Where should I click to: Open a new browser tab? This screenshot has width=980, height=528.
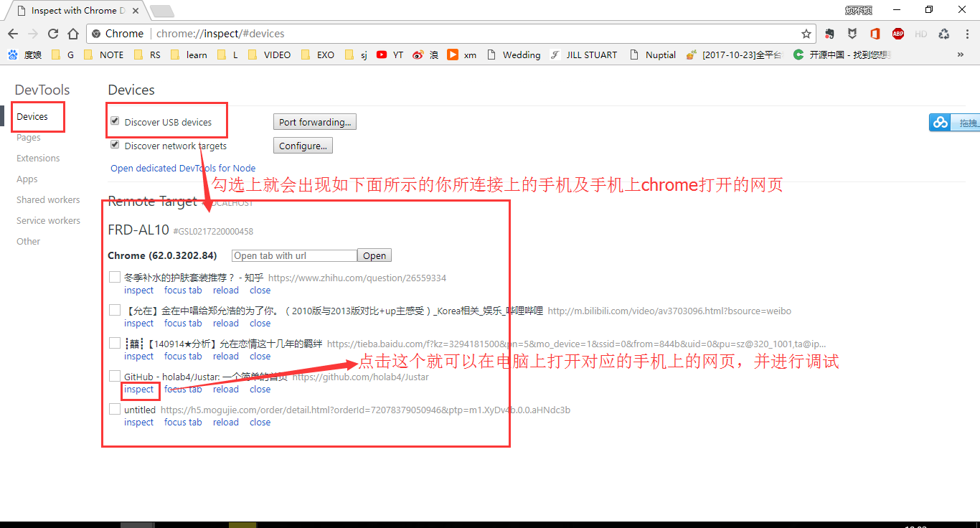point(162,11)
